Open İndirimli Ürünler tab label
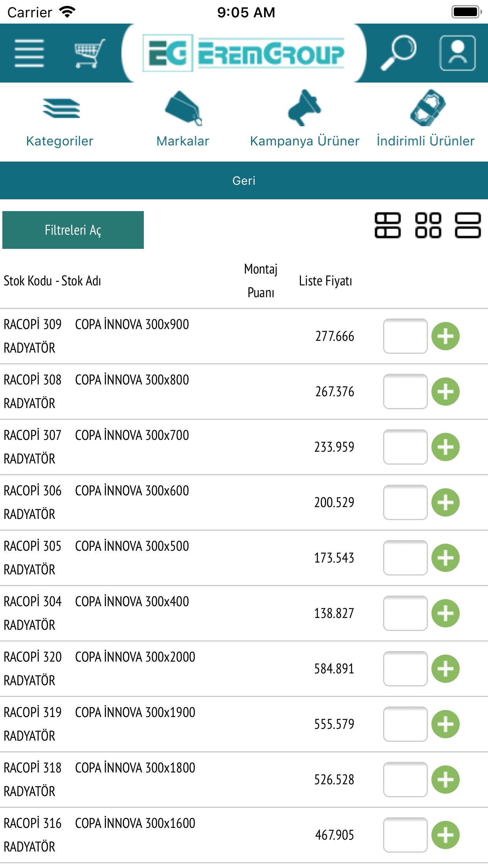 tap(426, 141)
